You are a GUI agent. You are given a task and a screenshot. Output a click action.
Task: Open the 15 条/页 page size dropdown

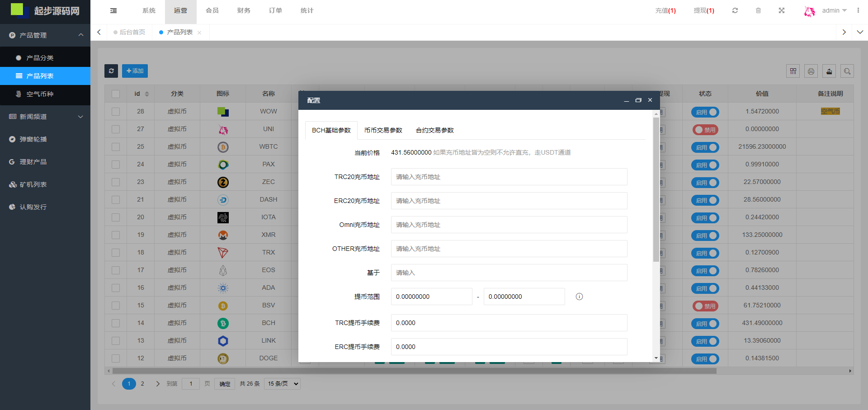point(283,384)
